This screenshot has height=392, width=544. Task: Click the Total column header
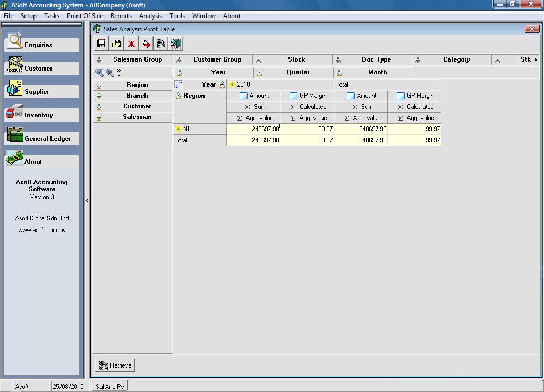387,84
